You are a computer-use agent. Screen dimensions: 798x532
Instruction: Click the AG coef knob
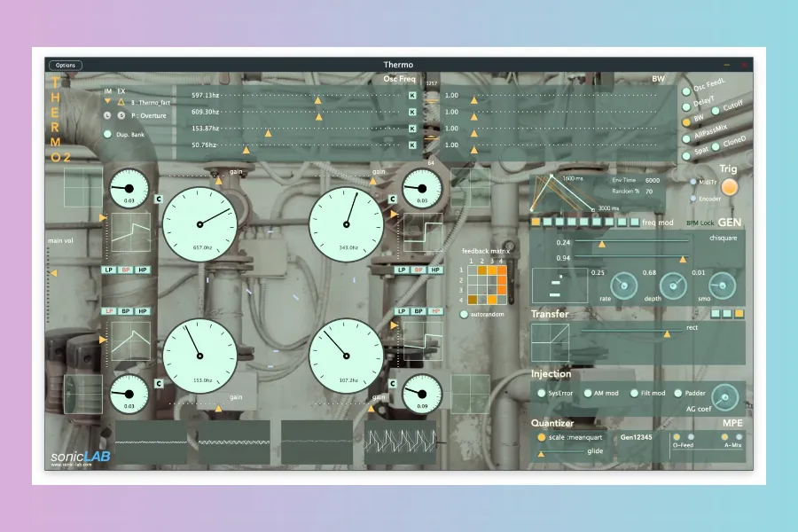click(x=725, y=396)
